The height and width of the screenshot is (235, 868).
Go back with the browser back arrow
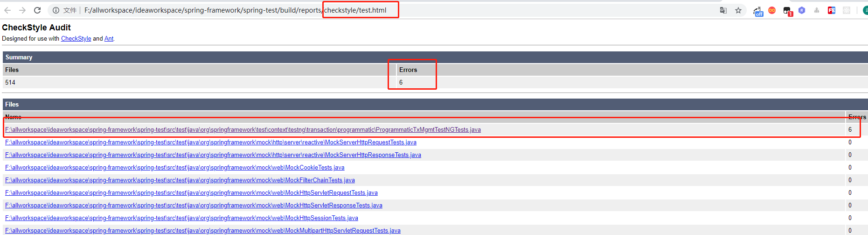(7, 10)
